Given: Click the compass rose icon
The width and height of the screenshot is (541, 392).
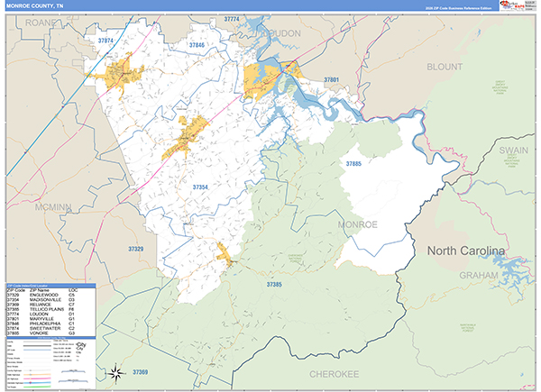Looking at the screenshot, I should (116, 373).
